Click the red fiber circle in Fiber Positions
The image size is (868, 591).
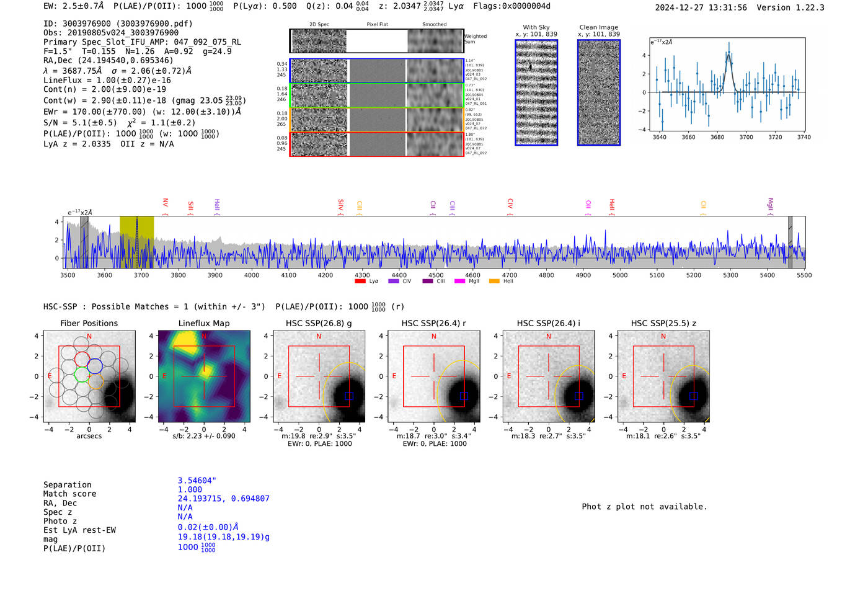coord(82,358)
